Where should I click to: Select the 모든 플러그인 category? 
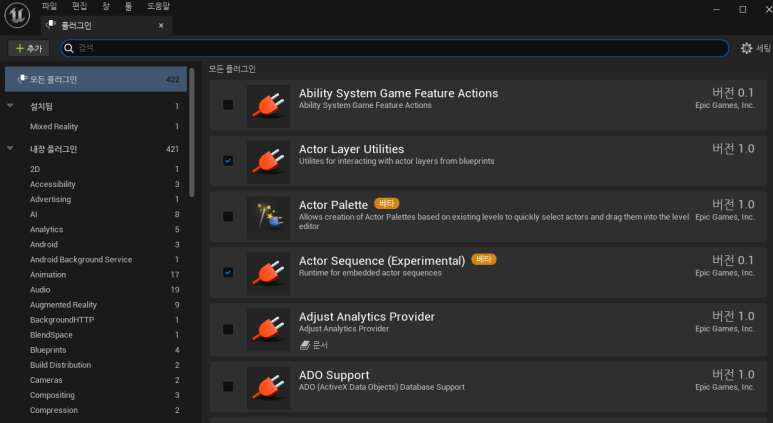(x=96, y=79)
